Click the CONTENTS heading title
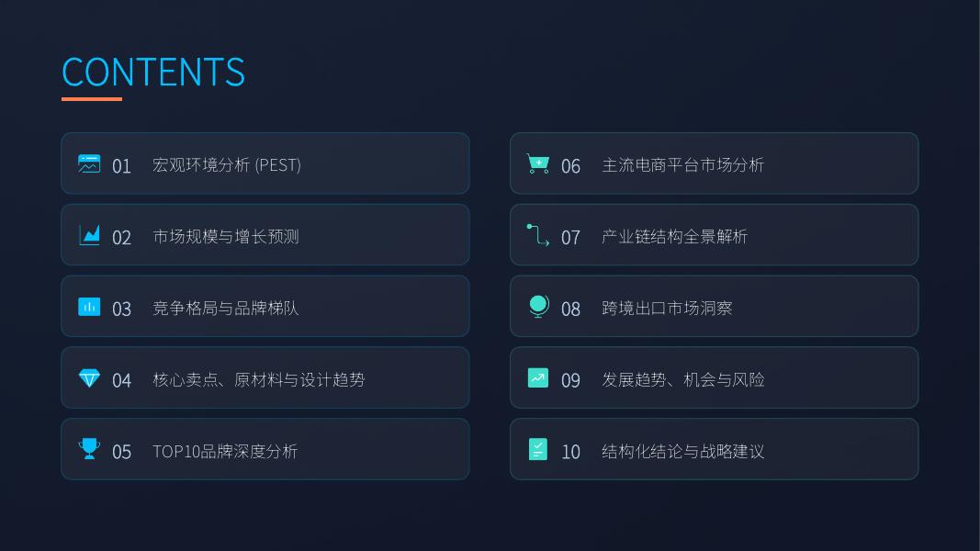This screenshot has width=980, height=551. click(x=153, y=72)
